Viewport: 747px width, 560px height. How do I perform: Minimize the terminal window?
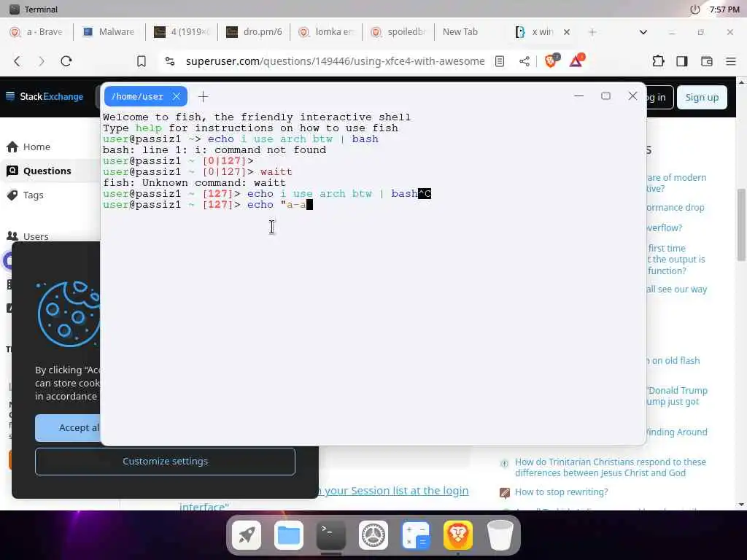coord(578,96)
